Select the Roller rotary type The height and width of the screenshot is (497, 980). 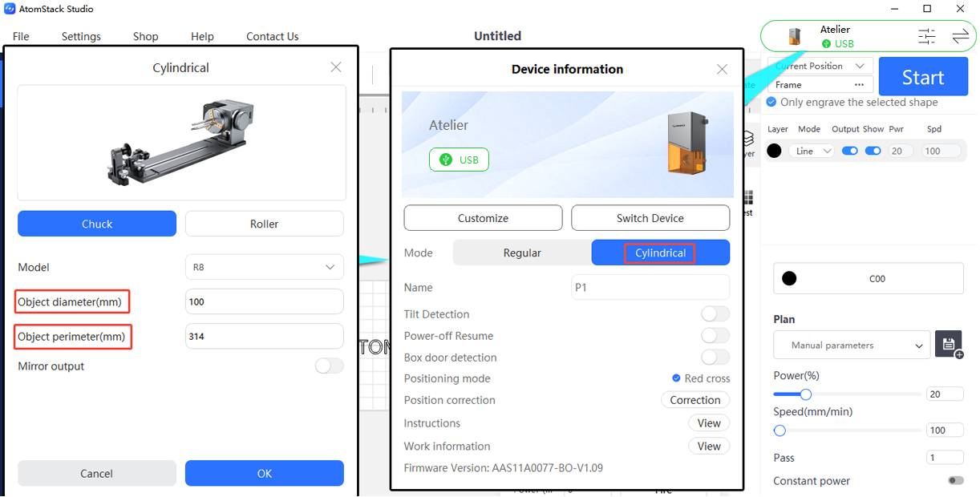pos(264,224)
